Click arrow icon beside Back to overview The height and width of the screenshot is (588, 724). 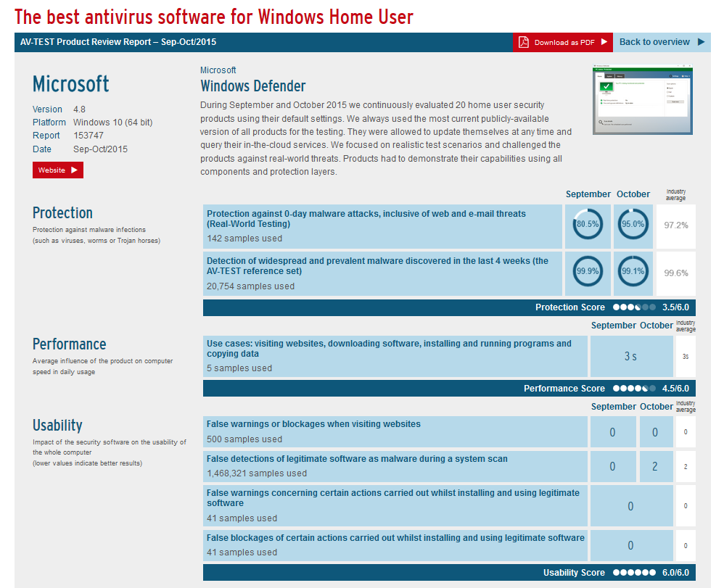pos(701,42)
